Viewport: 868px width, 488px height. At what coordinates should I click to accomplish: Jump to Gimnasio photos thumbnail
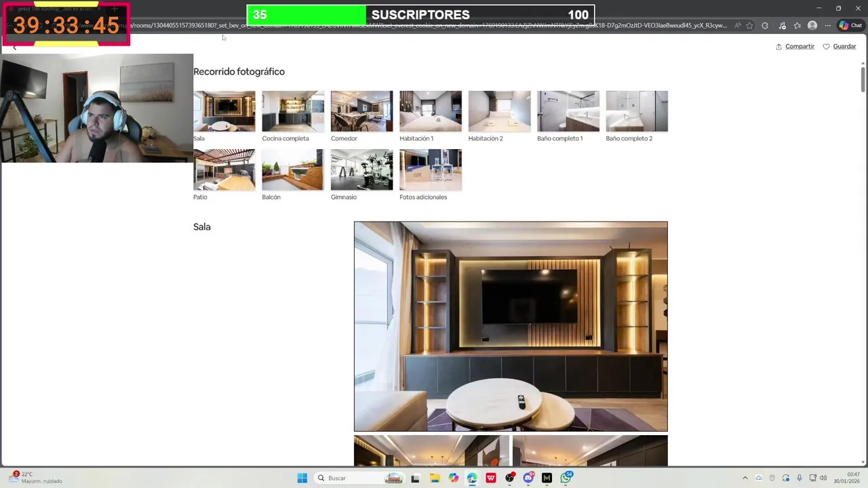361,169
